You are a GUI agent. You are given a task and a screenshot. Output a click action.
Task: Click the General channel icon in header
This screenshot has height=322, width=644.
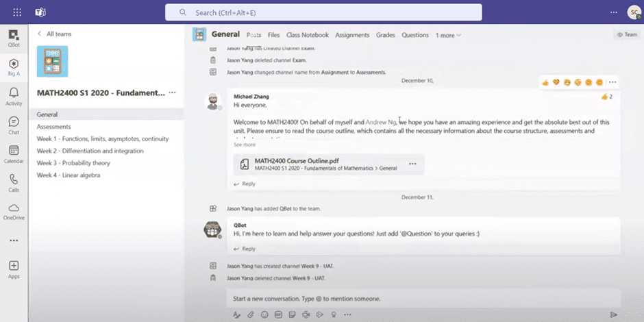(199, 34)
